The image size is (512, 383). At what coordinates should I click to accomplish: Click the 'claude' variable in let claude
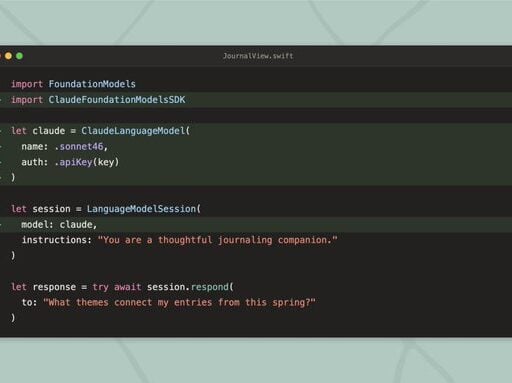click(49, 131)
